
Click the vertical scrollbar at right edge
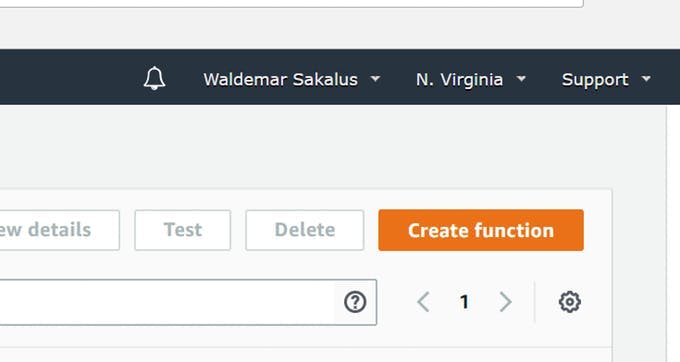[673, 234]
